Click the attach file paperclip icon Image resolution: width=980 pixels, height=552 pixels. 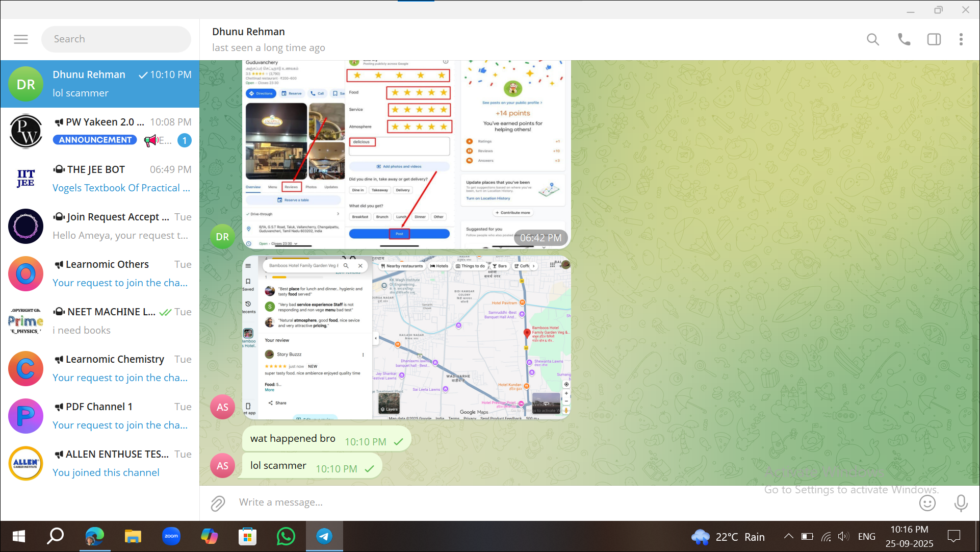[x=218, y=503]
